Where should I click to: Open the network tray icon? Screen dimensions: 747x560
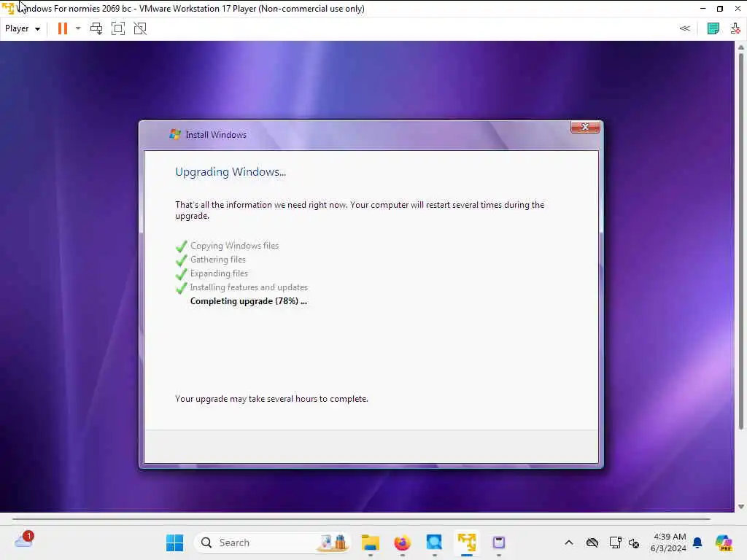tap(615, 542)
